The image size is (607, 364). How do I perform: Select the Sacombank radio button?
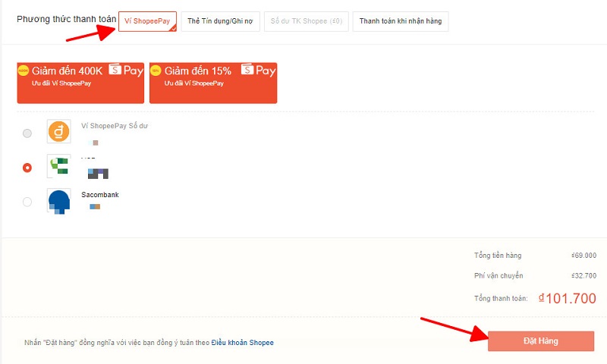[27, 202]
